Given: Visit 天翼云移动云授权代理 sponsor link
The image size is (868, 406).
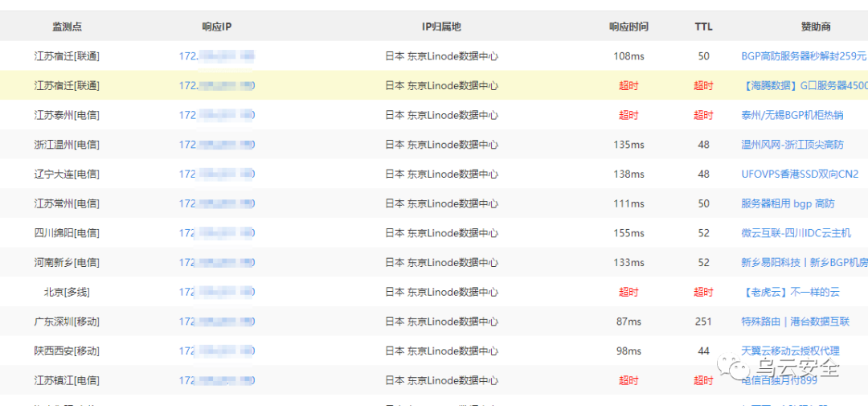Looking at the screenshot, I should tap(791, 351).
